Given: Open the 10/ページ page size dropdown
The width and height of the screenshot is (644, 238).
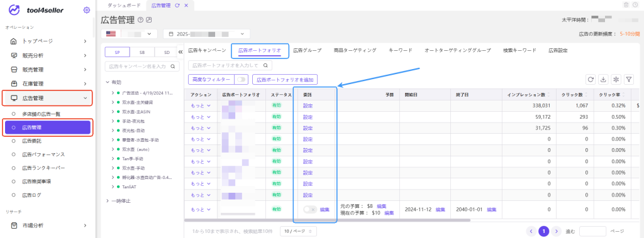Looking at the screenshot, I should click(x=299, y=231).
